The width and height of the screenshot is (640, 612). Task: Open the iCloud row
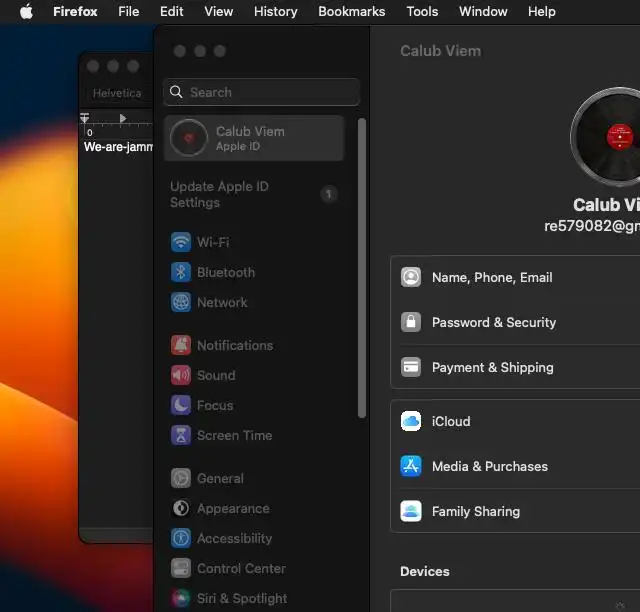tap(515, 421)
